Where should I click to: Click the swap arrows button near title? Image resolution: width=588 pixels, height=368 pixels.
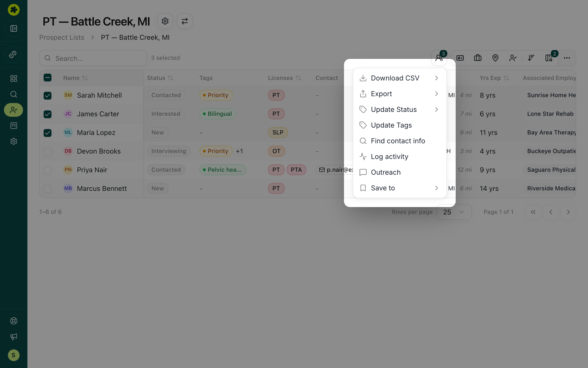(185, 21)
